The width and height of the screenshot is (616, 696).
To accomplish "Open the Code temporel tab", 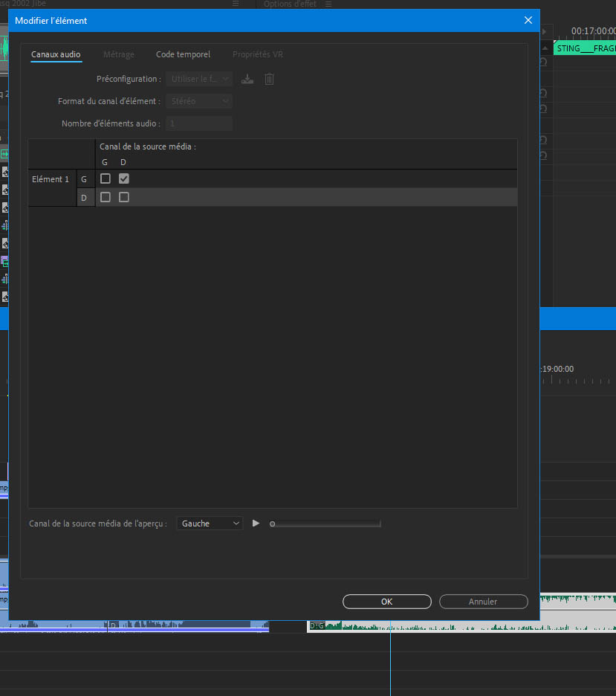I will click(183, 54).
